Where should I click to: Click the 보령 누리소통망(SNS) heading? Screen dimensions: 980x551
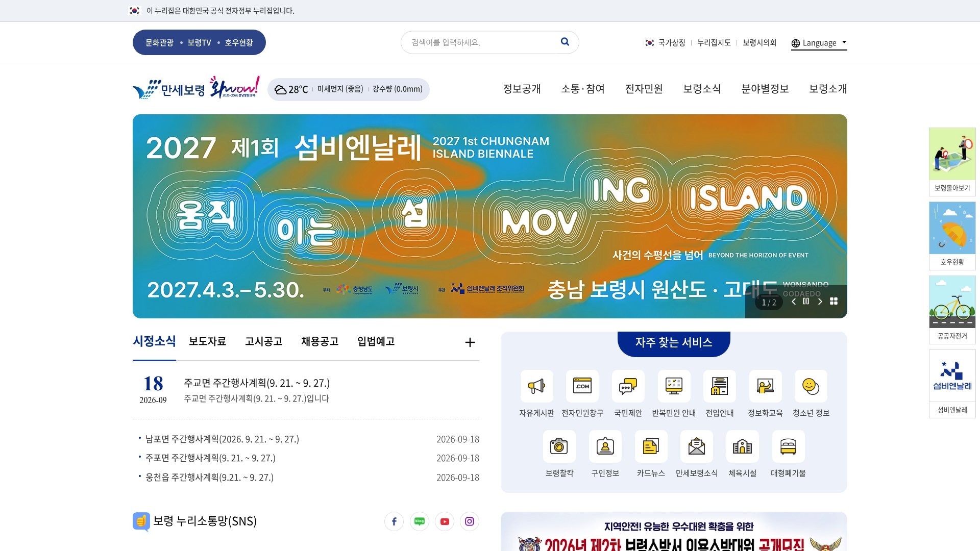pyautogui.click(x=205, y=521)
